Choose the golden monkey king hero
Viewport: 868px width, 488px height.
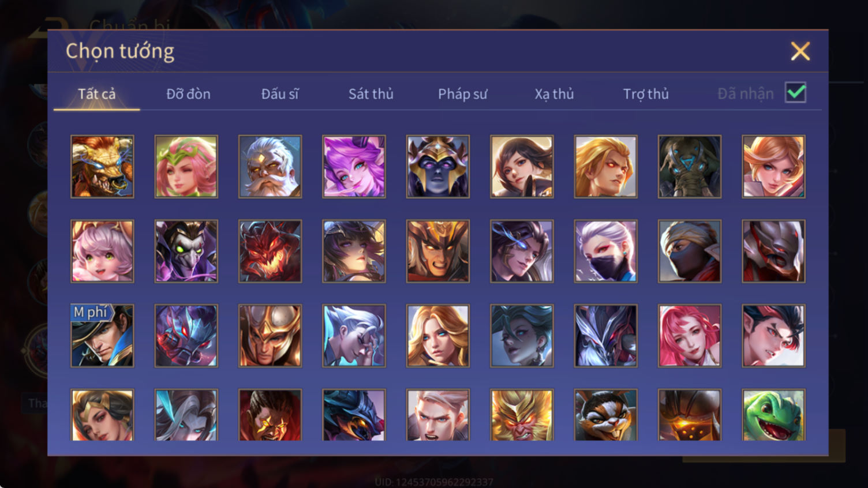coord(522,415)
